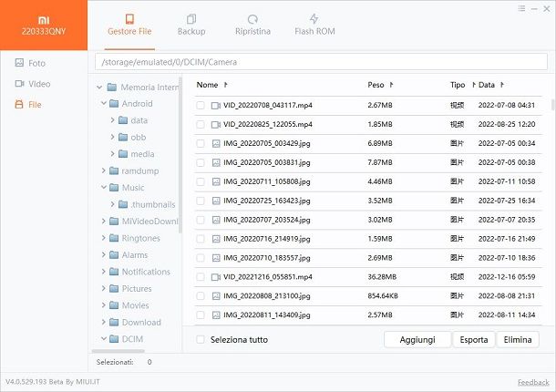Select the Alarms folder icon
556x392 pixels.
tap(114, 254)
